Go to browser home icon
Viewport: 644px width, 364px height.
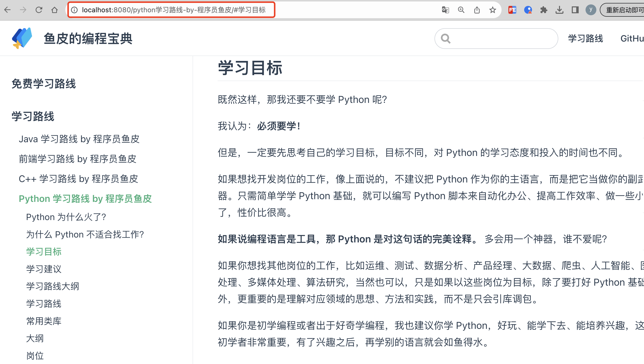pos(54,10)
